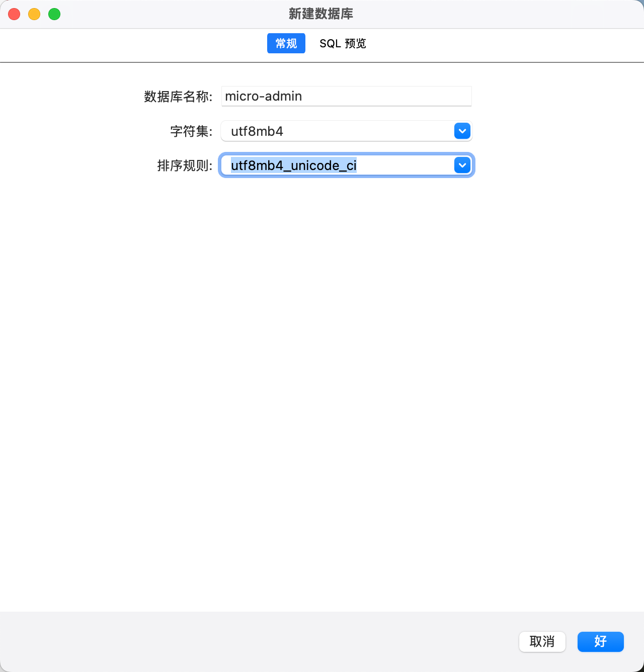Screen dimensions: 644x672
Task: Open the 排序规则 dropdown arrow
Action: coord(462,165)
